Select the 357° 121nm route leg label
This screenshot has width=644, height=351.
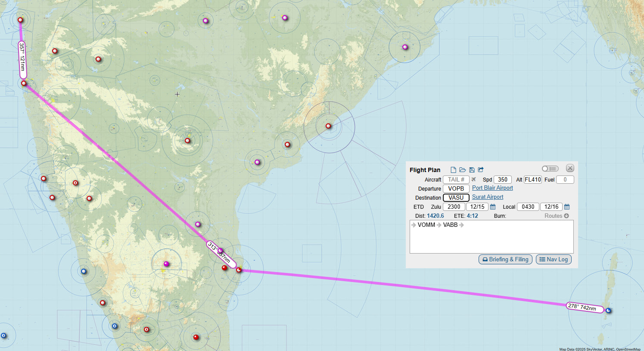pyautogui.click(x=22, y=60)
